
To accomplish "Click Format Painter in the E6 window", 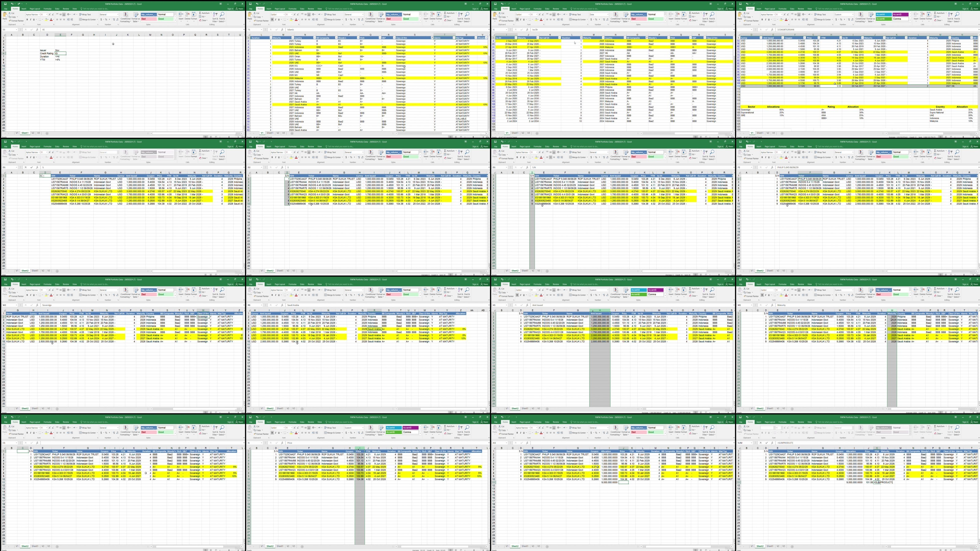I will (x=16, y=21).
